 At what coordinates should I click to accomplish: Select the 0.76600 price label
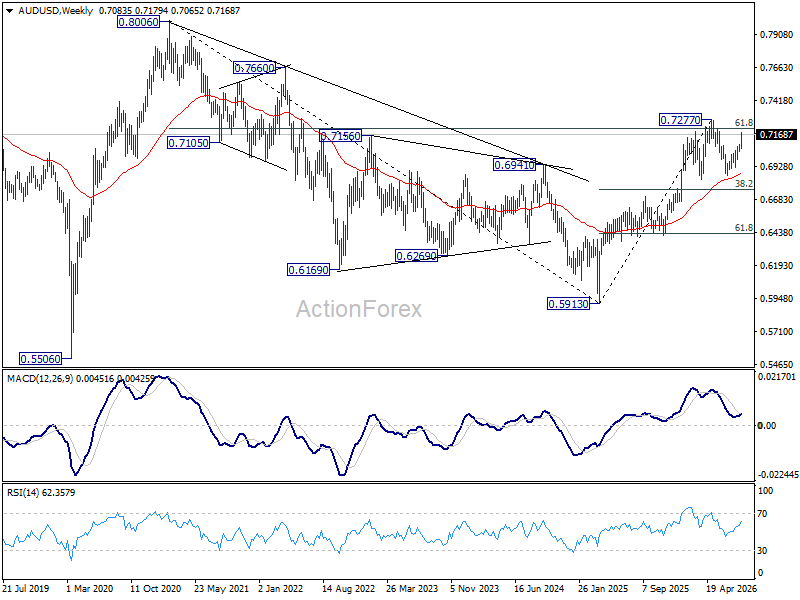point(254,68)
